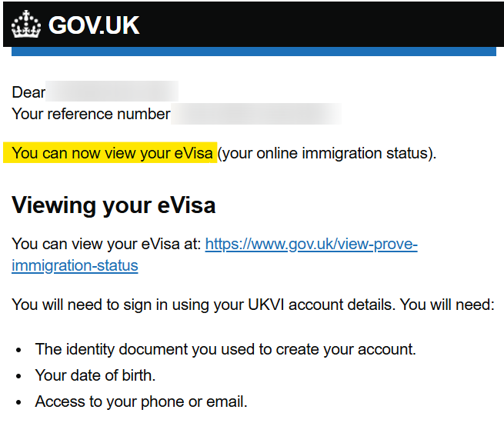Screen dimensions: 504x423
Task: Click the "Viewing your eVisa" heading
Action: coord(113,205)
